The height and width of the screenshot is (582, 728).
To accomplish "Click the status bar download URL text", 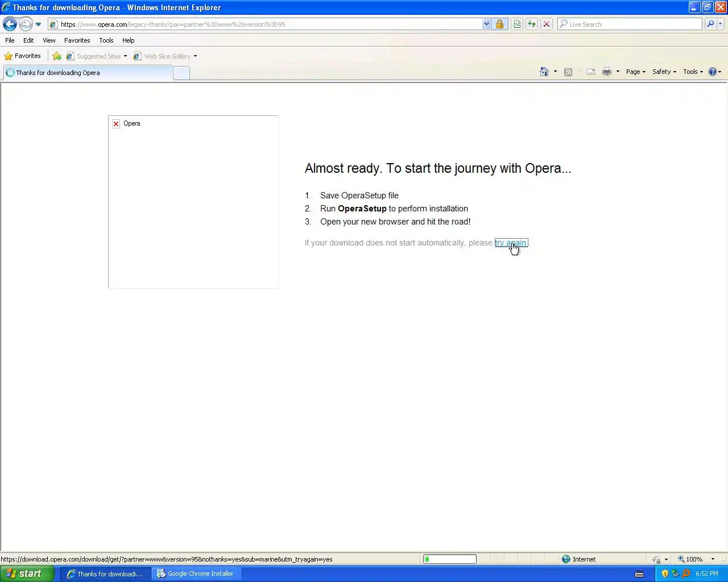I will click(x=167, y=559).
